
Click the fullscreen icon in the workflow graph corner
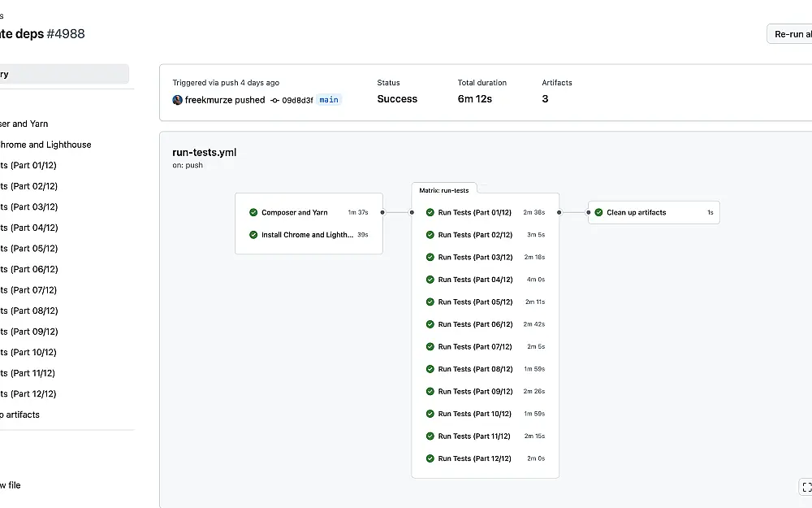click(806, 487)
